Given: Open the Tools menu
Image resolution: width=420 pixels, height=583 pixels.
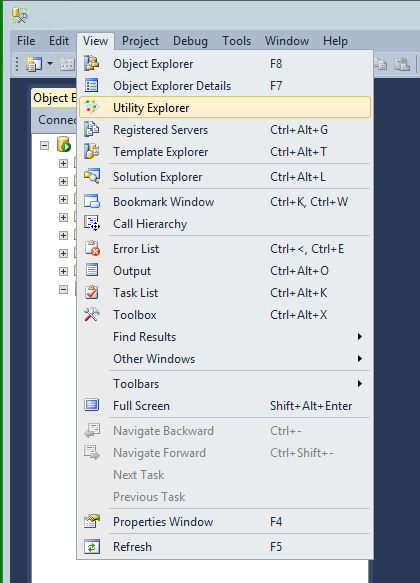Looking at the screenshot, I should pos(236,41).
